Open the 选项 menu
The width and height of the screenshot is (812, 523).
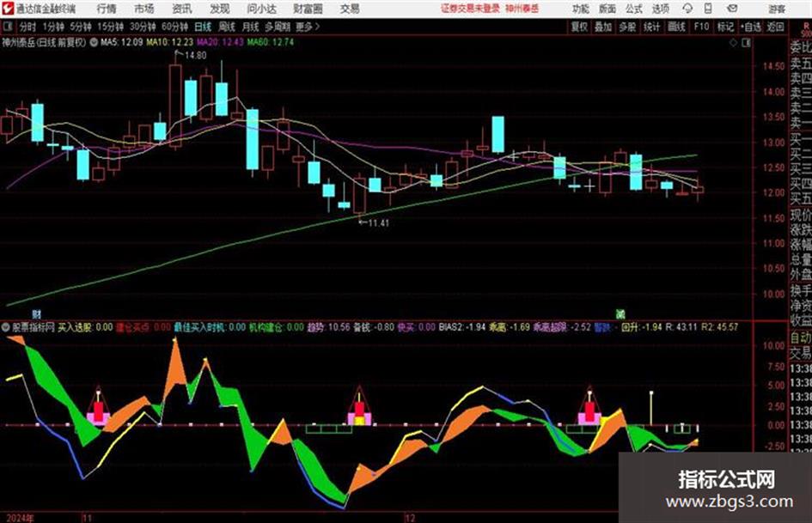click(x=661, y=9)
